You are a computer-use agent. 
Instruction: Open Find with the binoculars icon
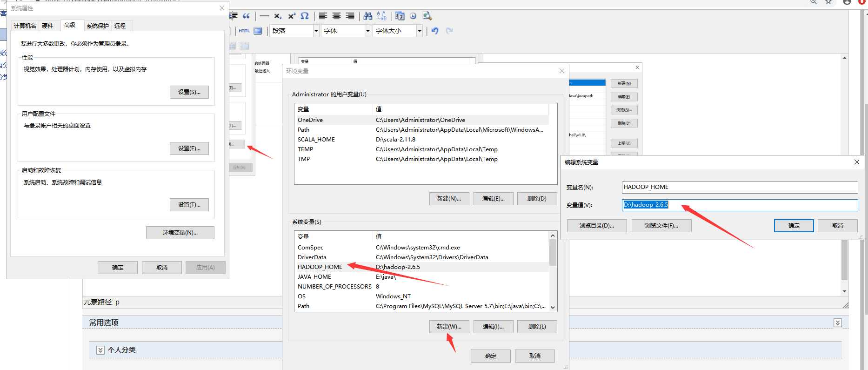click(368, 16)
